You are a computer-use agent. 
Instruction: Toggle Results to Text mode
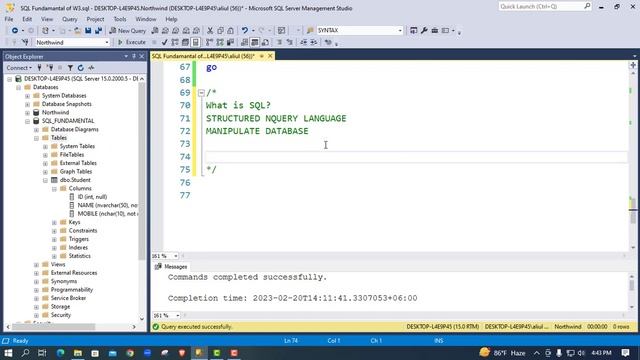(244, 42)
